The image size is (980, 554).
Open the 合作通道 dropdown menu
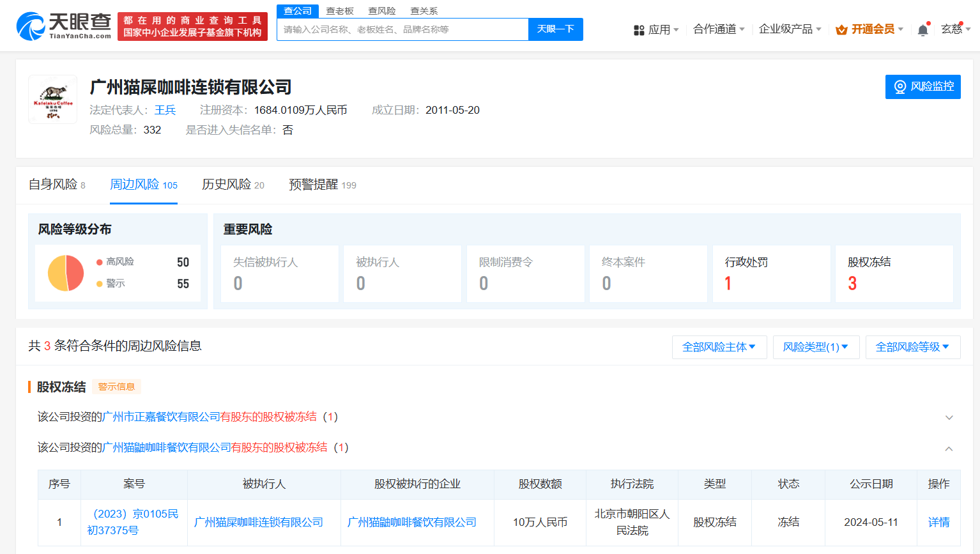719,29
